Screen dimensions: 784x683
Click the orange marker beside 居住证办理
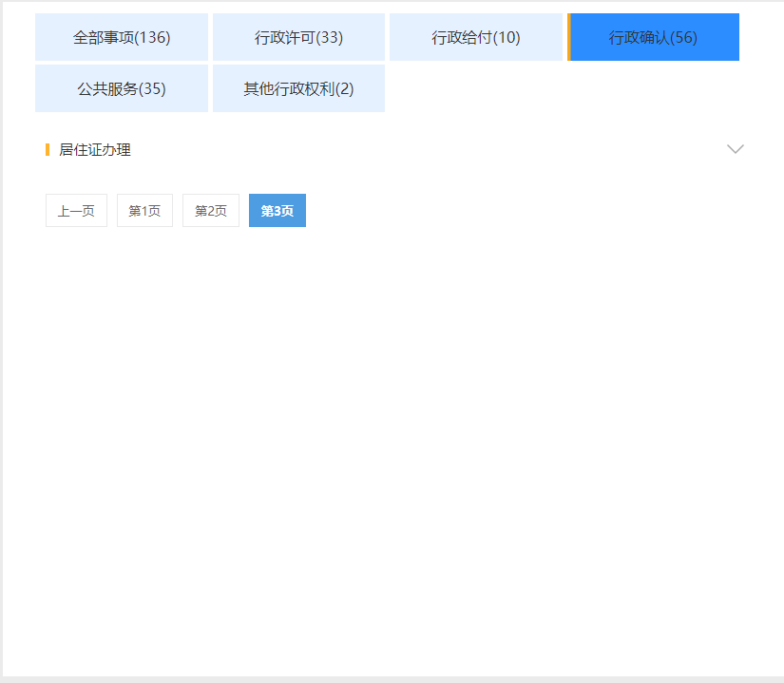(48, 149)
